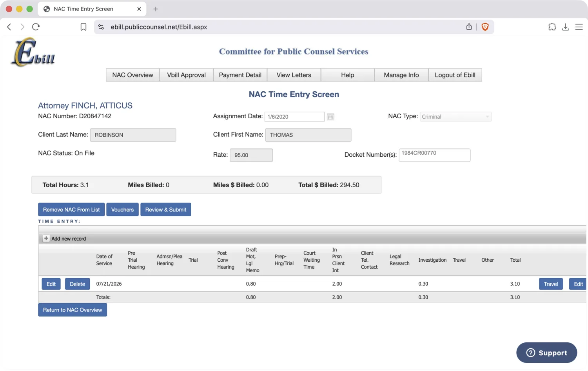Screen dimensions: 588x371
Task: Click the Vouchers button
Action: coord(122,210)
